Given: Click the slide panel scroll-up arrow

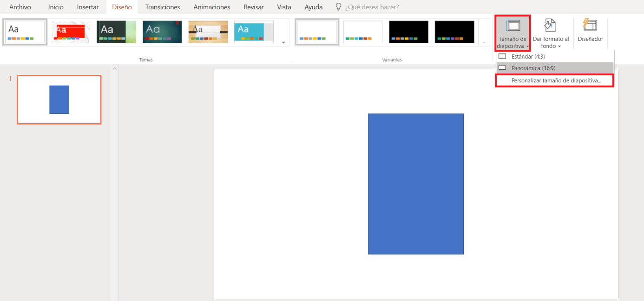Looking at the screenshot, I should click(114, 69).
